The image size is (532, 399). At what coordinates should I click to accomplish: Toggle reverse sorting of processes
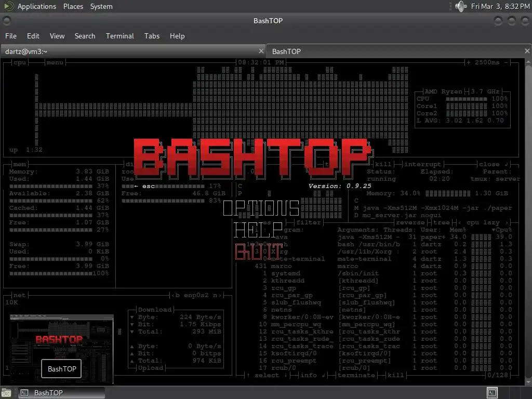click(410, 222)
